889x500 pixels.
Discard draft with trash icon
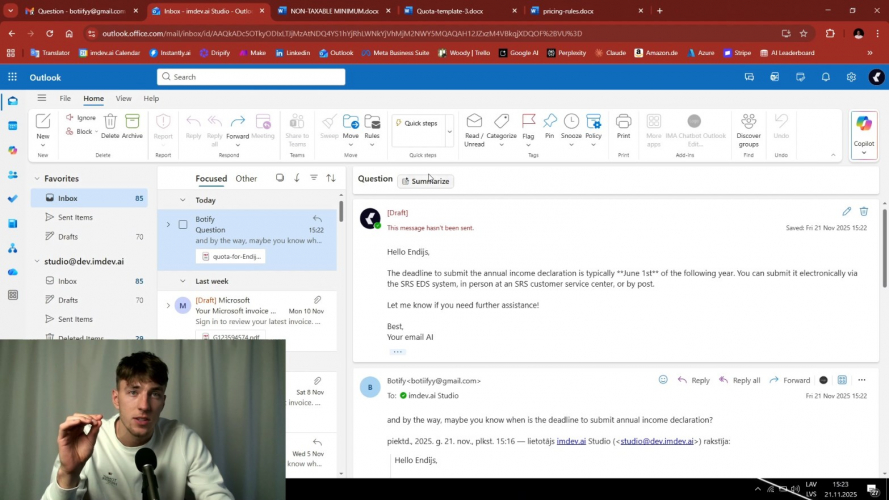pyautogui.click(x=863, y=211)
